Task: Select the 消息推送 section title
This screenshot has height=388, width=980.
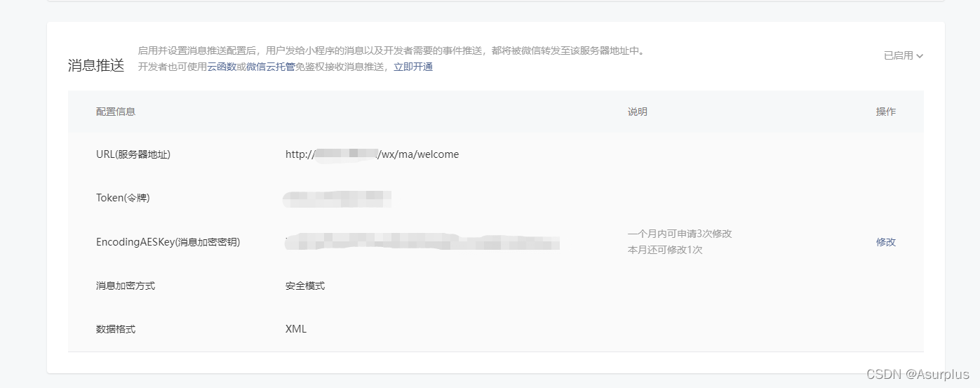Action: pos(96,65)
